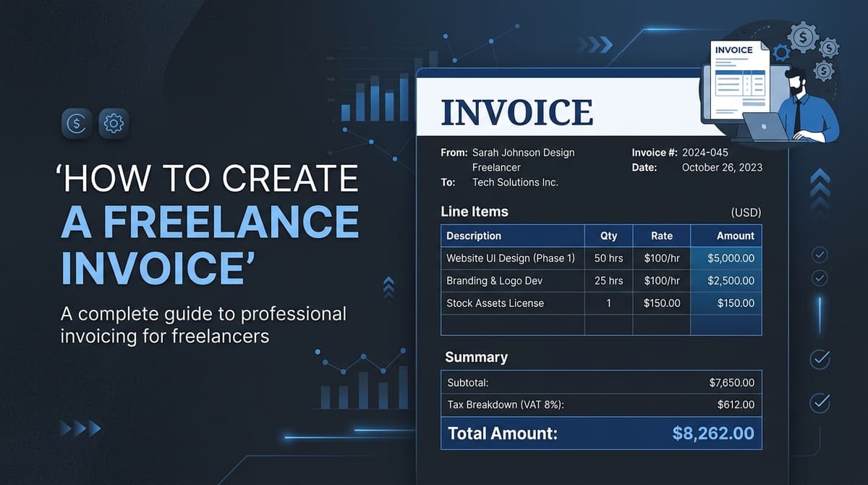The image size is (868, 485).
Task: Click the '25 hrs' quantity cell
Action: tap(608, 281)
